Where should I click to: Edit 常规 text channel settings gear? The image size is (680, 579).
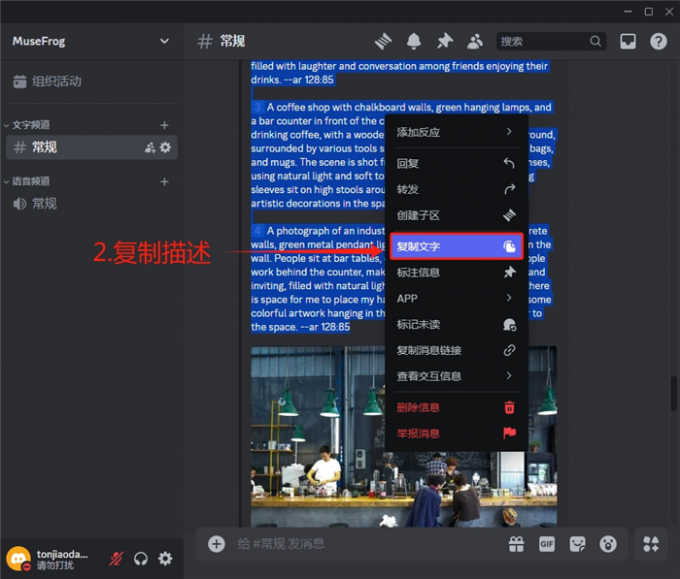165,147
